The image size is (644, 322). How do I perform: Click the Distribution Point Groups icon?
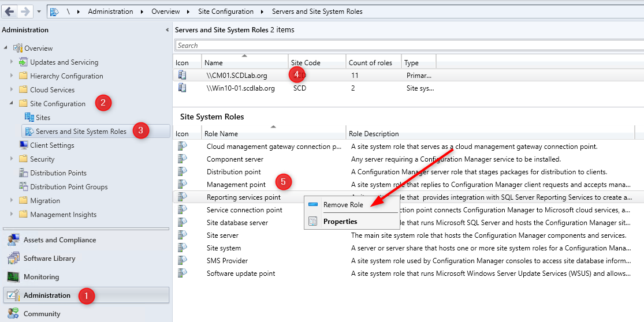[24, 186]
